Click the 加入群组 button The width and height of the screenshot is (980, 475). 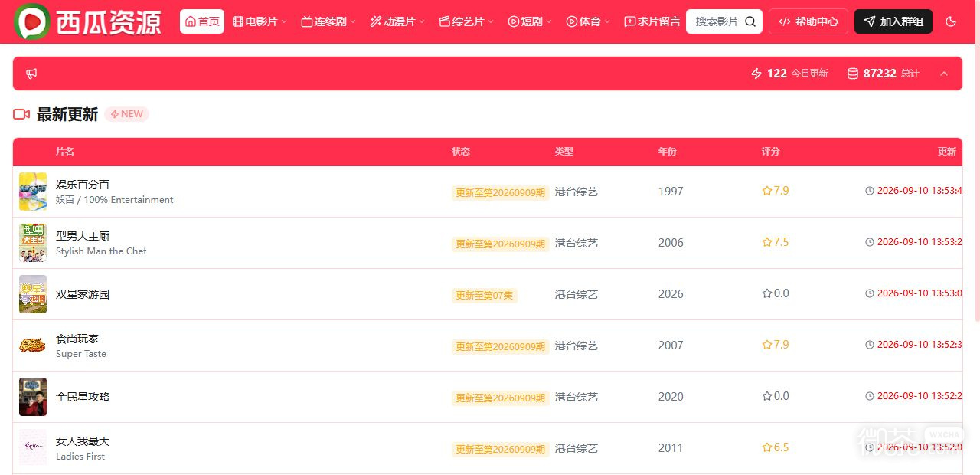(x=893, y=21)
